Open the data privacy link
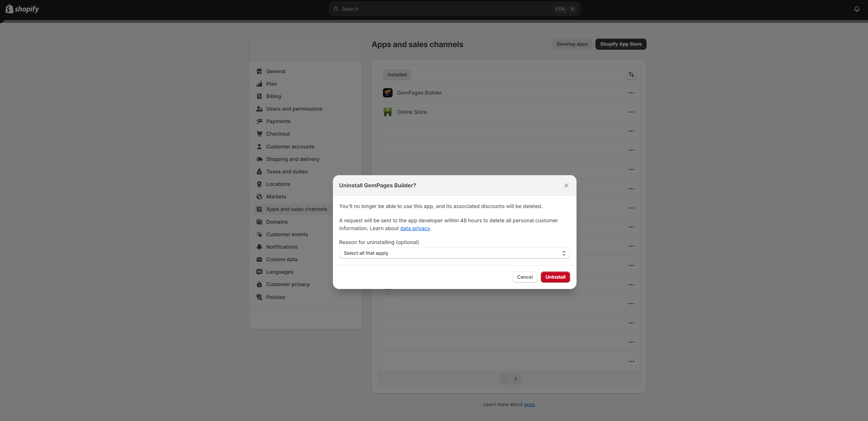The width and height of the screenshot is (868, 421). click(415, 228)
